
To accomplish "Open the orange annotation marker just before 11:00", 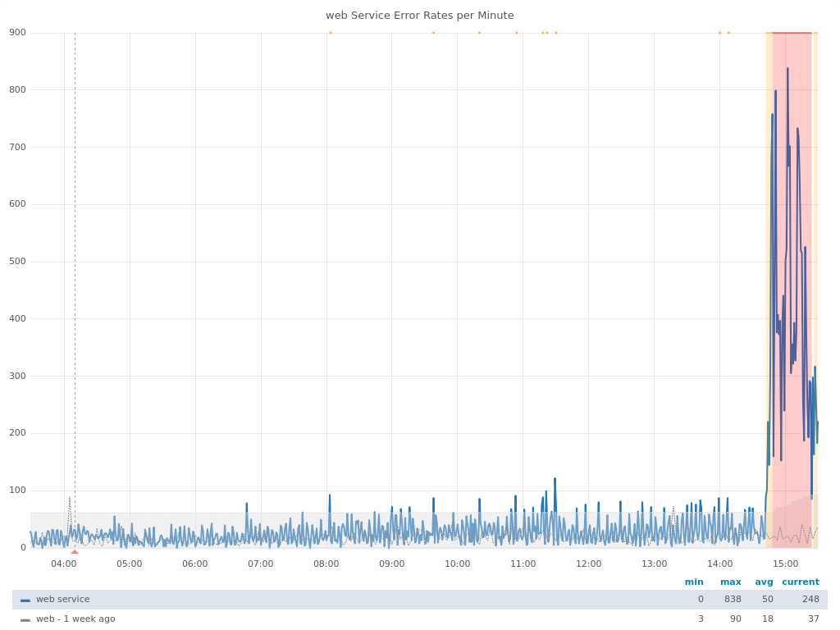I will click(x=516, y=33).
